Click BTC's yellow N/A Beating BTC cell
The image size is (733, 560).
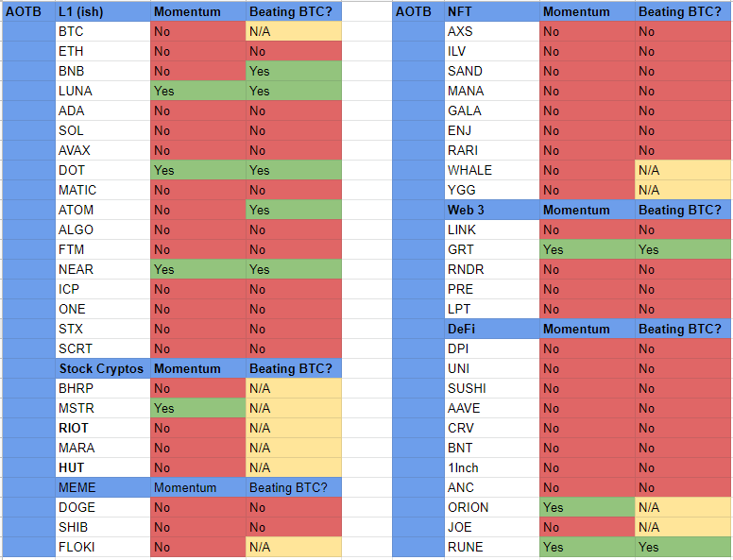(x=294, y=31)
